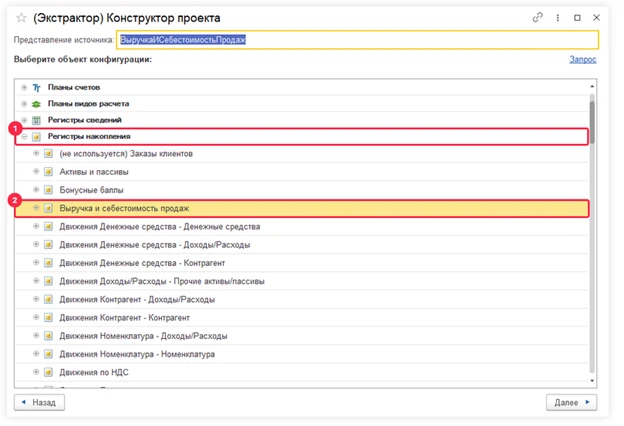Open the Запрос link

(x=583, y=60)
